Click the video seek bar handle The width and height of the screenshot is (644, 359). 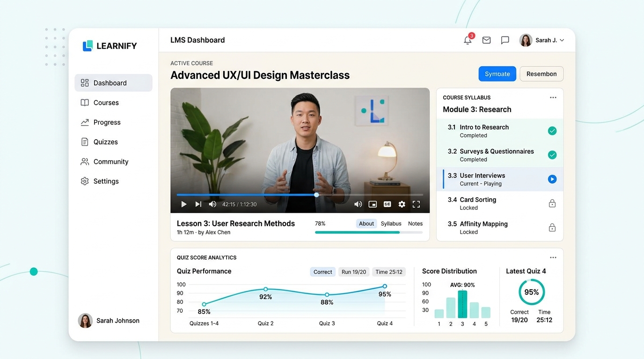pos(316,194)
